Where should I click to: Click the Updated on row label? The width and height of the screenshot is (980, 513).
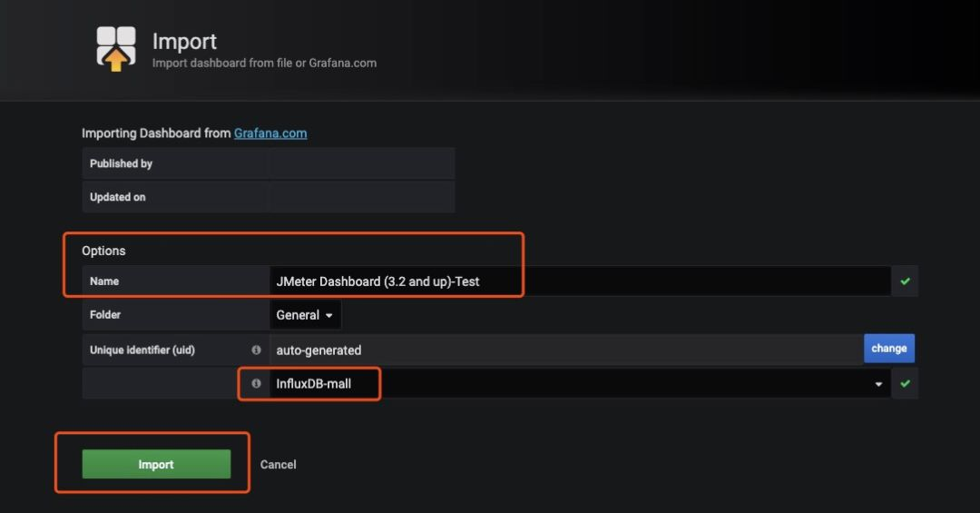pos(117,197)
